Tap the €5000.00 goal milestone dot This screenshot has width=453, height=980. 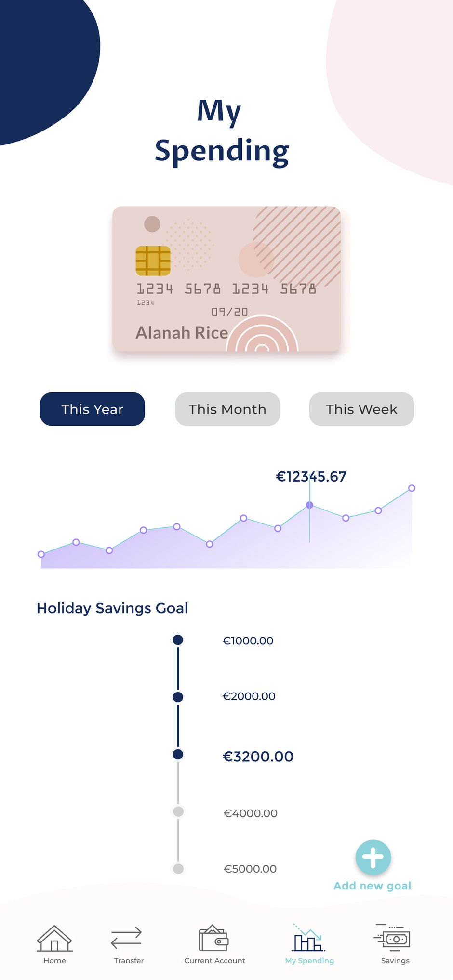(x=178, y=869)
